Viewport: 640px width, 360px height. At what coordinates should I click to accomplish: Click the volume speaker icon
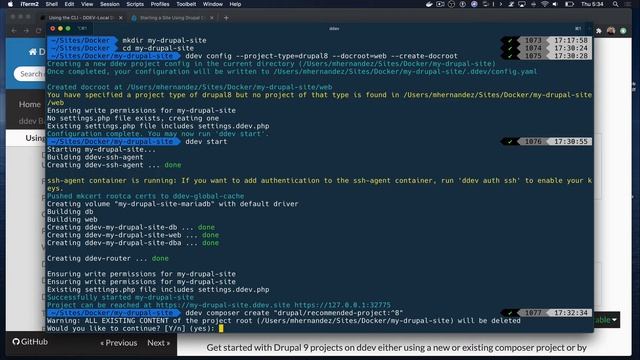pyautogui.click(x=555, y=4)
